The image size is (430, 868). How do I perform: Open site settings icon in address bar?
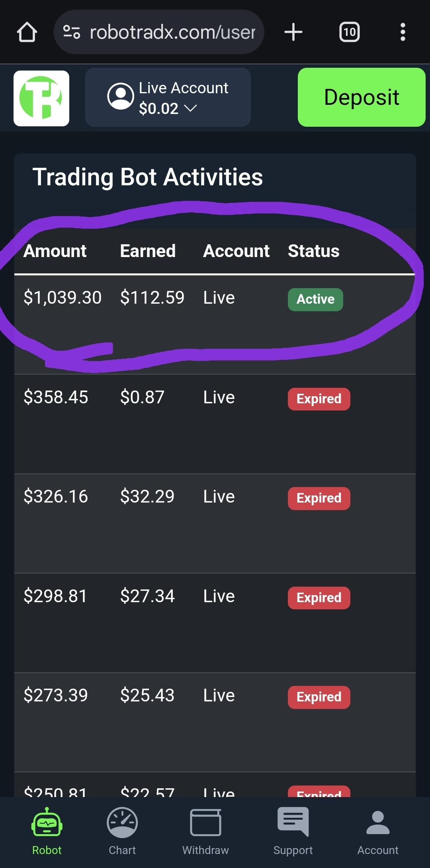pos(72,32)
